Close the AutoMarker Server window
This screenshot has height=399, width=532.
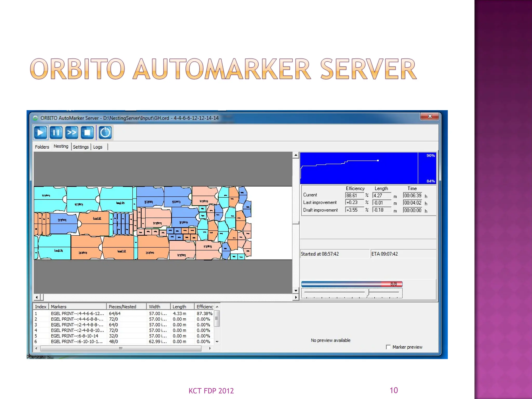click(430, 116)
